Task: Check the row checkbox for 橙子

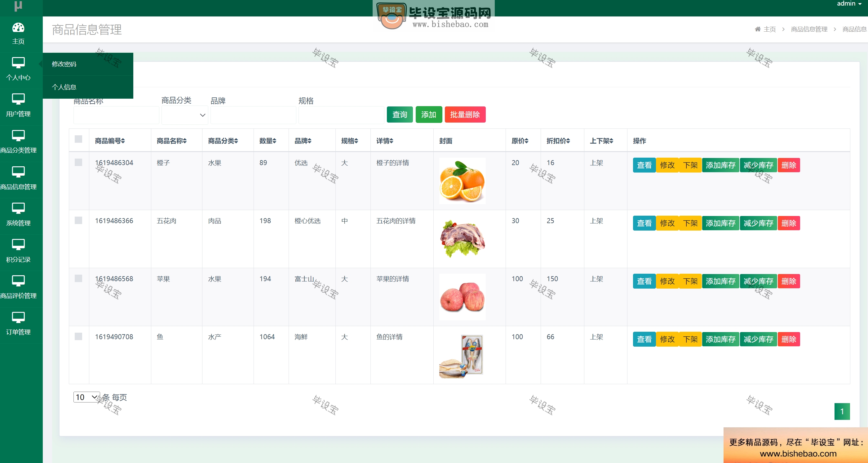Action: point(78,163)
